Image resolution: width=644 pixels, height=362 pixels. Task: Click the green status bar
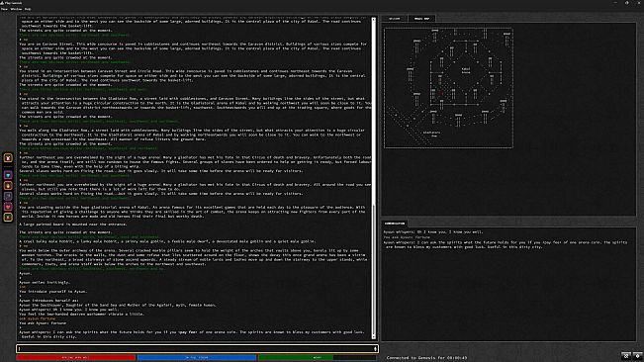[318, 357]
